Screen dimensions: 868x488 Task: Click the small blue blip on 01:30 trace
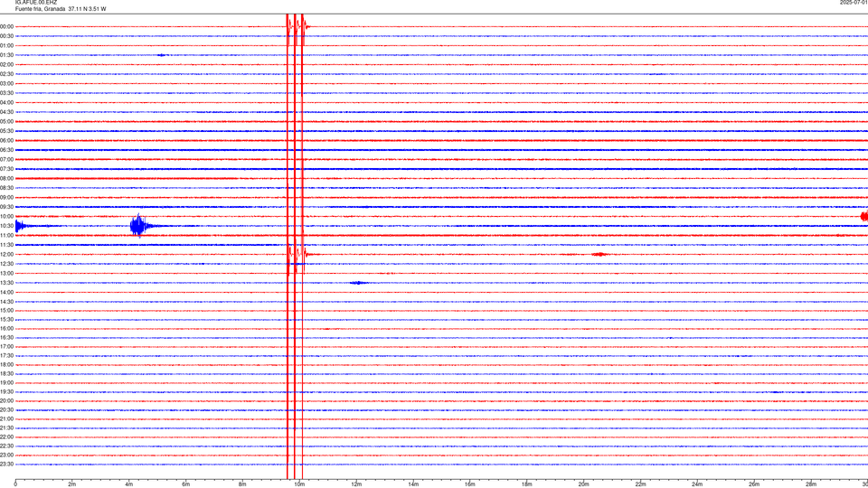(161, 55)
